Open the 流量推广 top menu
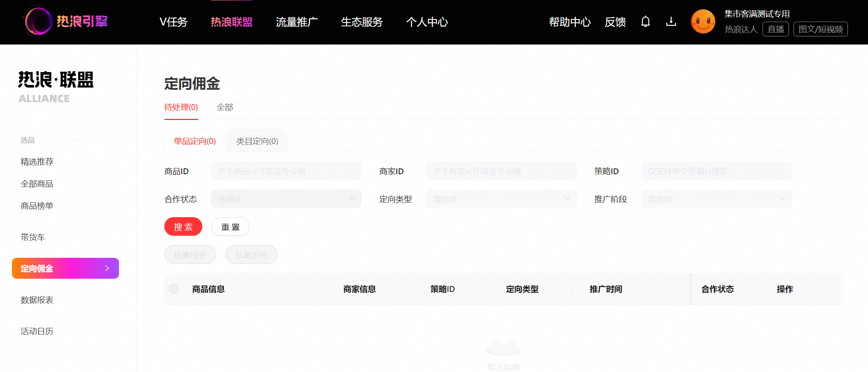The height and width of the screenshot is (372, 868). [x=297, y=22]
